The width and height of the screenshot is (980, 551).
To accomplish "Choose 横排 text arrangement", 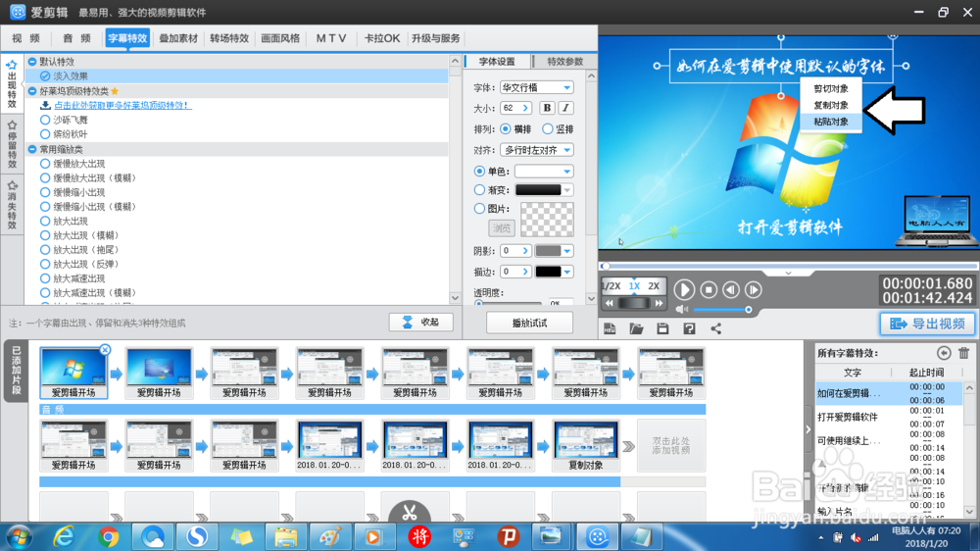I will click(x=506, y=128).
